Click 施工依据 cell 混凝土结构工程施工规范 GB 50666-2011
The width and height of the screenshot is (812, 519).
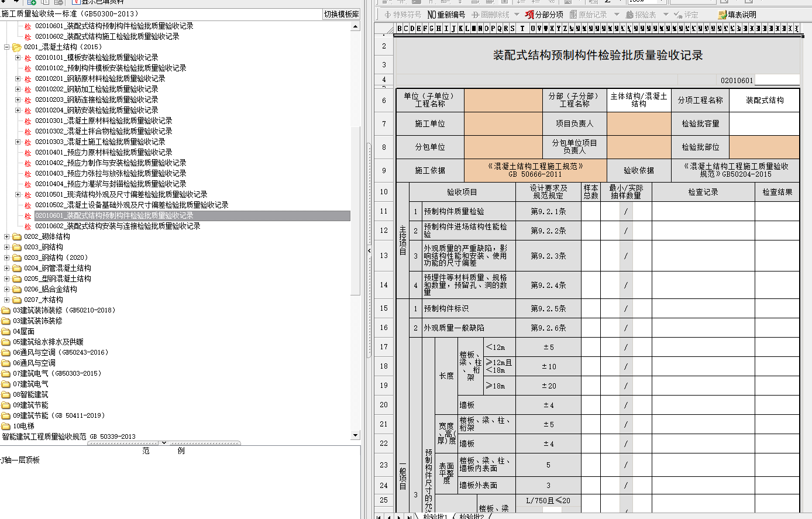(535, 170)
